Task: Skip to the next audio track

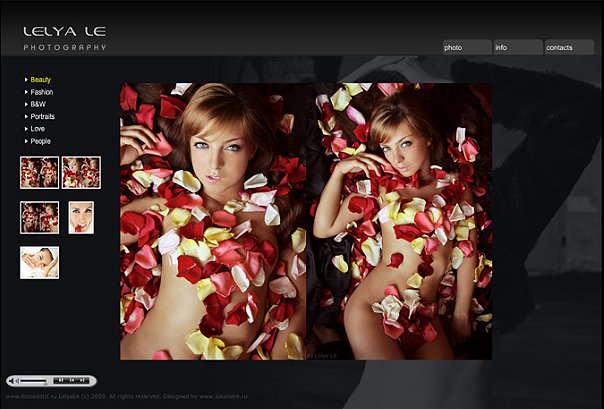Action: [x=82, y=380]
